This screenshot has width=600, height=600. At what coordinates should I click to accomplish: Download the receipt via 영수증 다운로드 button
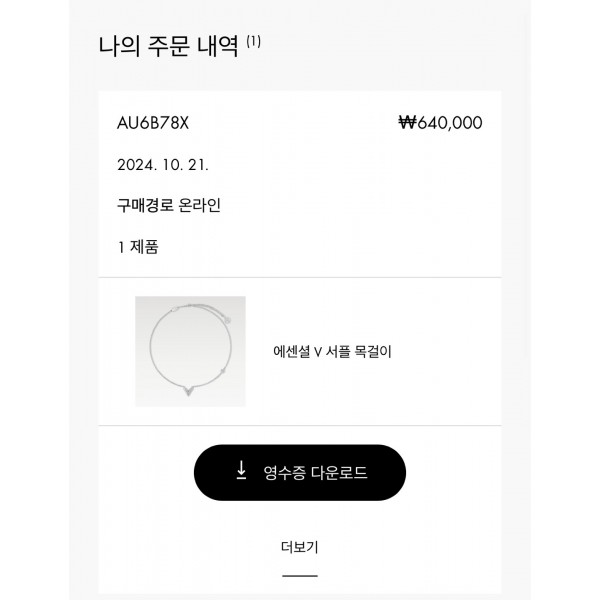[300, 473]
